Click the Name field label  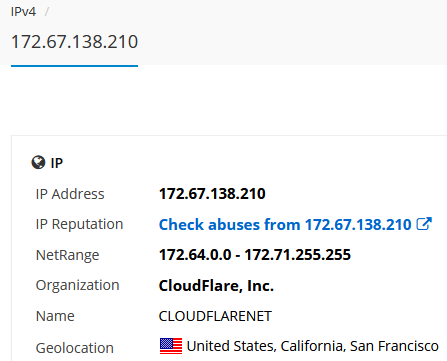point(55,316)
